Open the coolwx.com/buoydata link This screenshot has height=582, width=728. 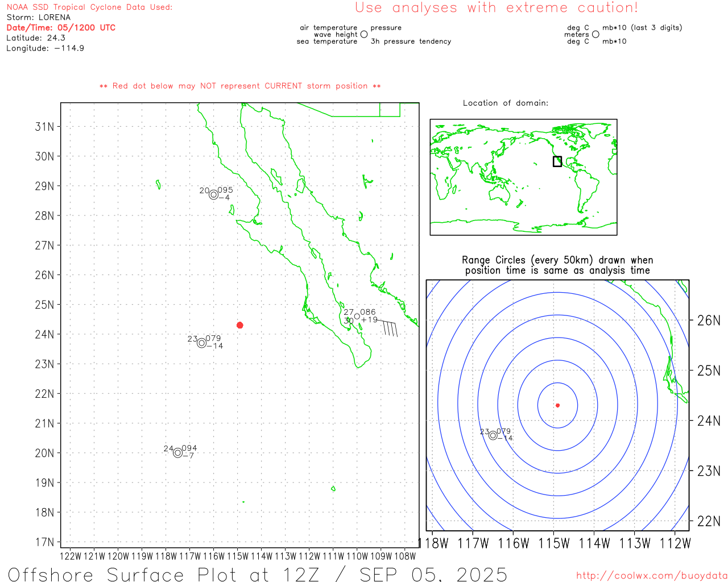coord(652,576)
